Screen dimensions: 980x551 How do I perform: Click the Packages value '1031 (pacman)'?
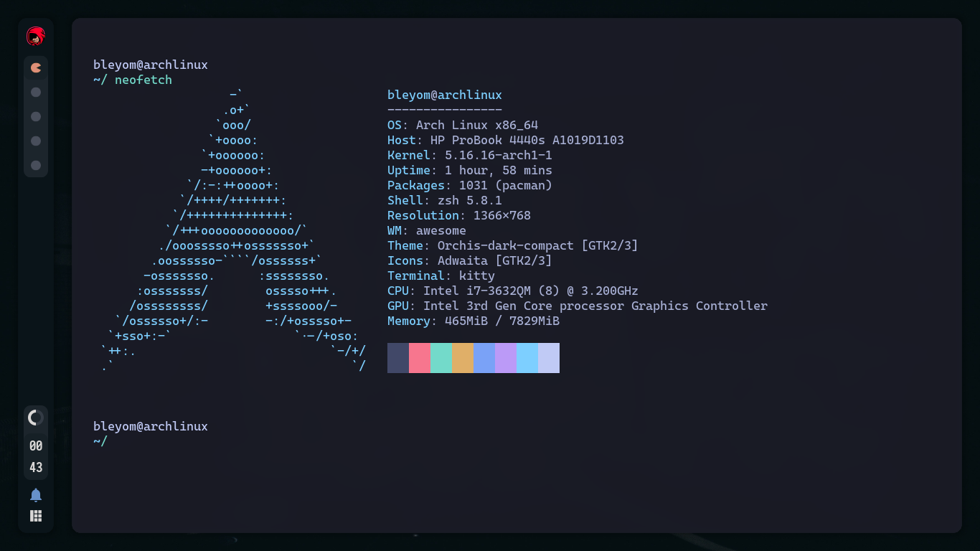[506, 185]
